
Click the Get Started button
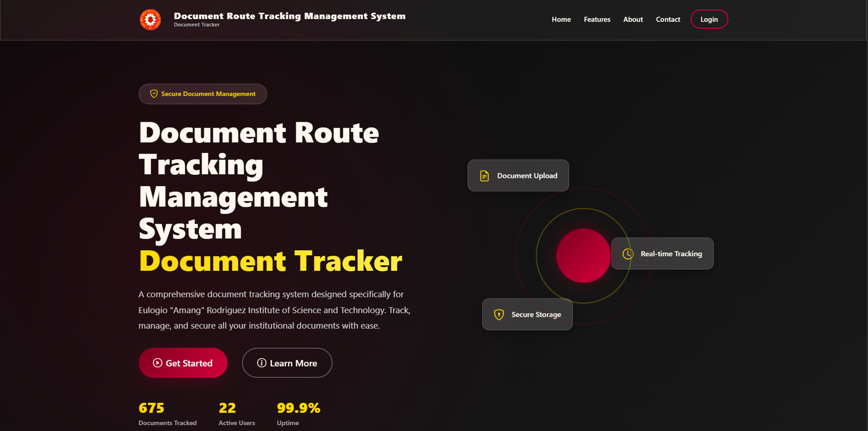coord(183,363)
